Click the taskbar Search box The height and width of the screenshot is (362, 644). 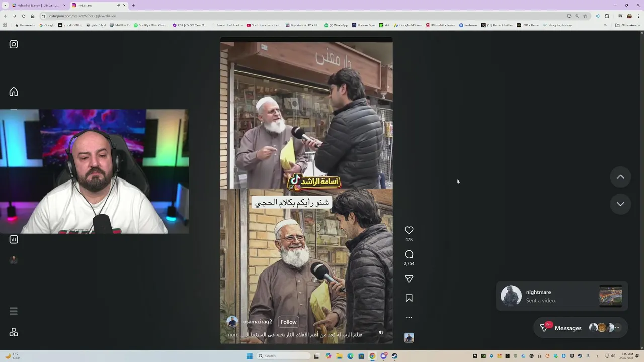(x=283, y=356)
